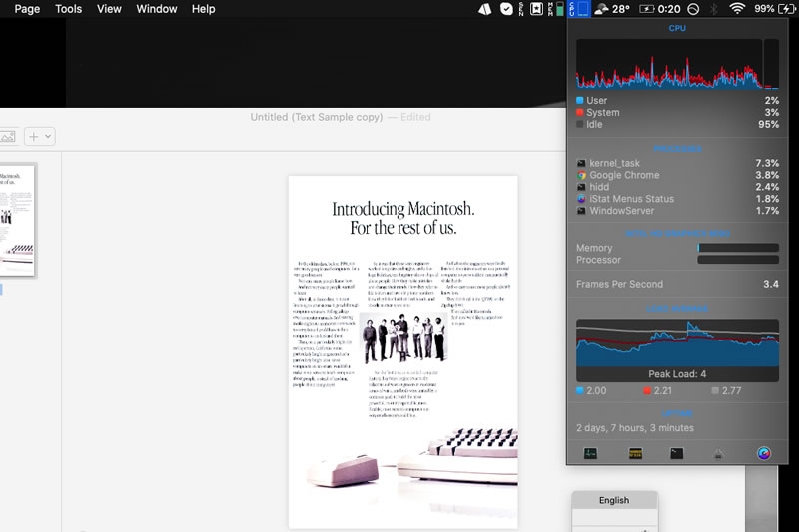Click the load average graph
Viewport: 799px width, 532px height.
[x=677, y=343]
